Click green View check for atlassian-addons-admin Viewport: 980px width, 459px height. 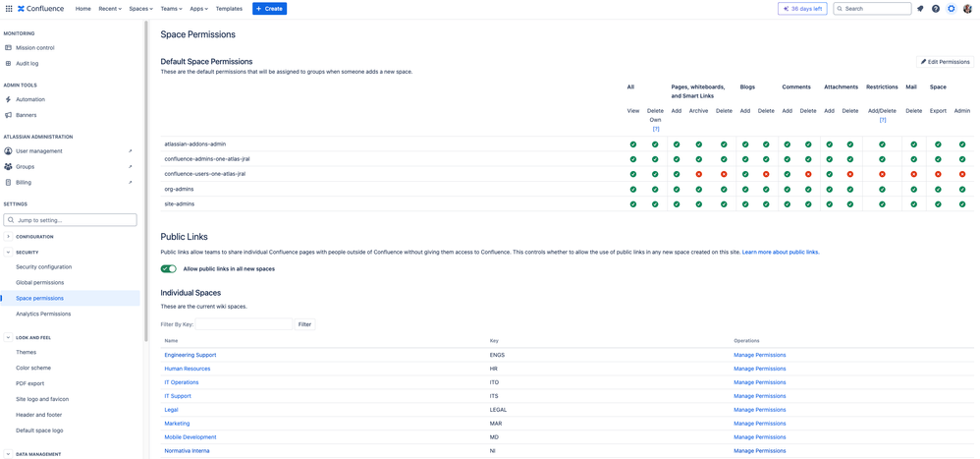coord(633,143)
